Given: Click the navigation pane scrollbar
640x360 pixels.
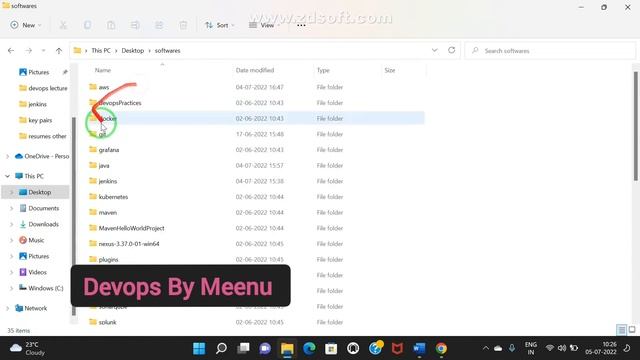Looking at the screenshot, I should click(74, 216).
